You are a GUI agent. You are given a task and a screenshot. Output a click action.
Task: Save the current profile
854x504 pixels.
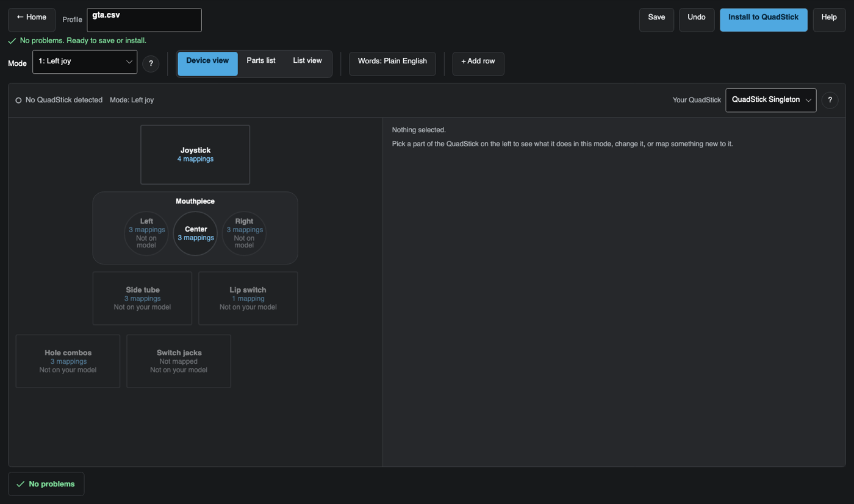656,20
